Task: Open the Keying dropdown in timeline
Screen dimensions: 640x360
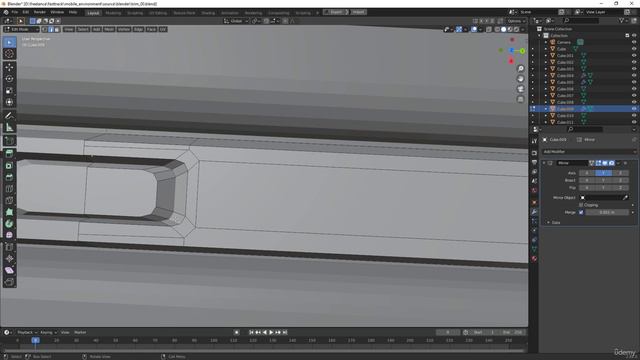Action: 48,332
